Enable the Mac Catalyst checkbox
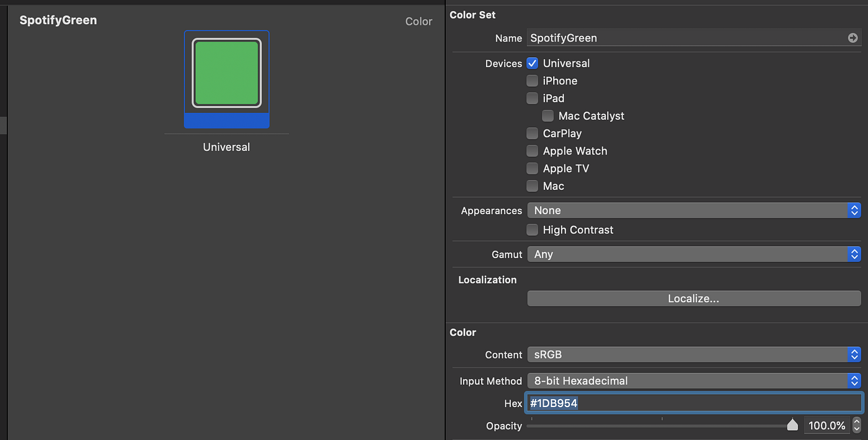The image size is (868, 440). 547,115
